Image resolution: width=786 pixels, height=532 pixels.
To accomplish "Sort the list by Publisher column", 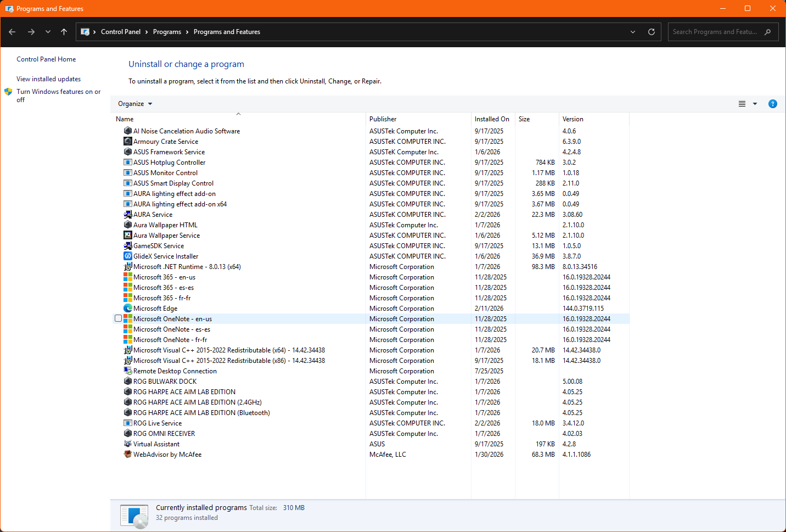I will click(383, 119).
